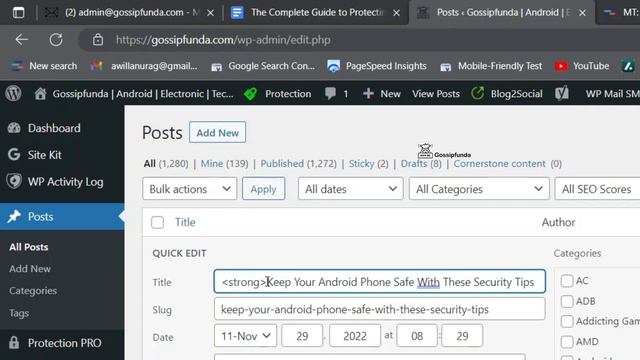Reload the page with refresh icon
Viewport: 640px width, 360px height.
[x=56, y=40]
